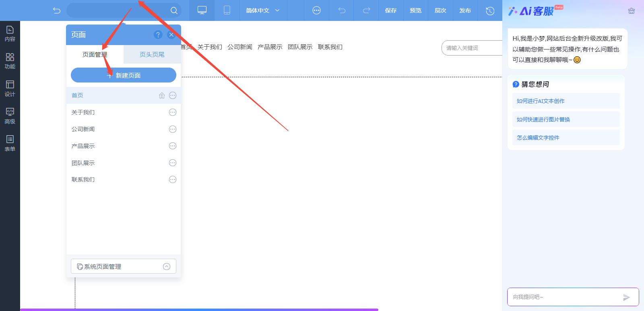Switch to the 页头页尾 tab

pos(152,54)
